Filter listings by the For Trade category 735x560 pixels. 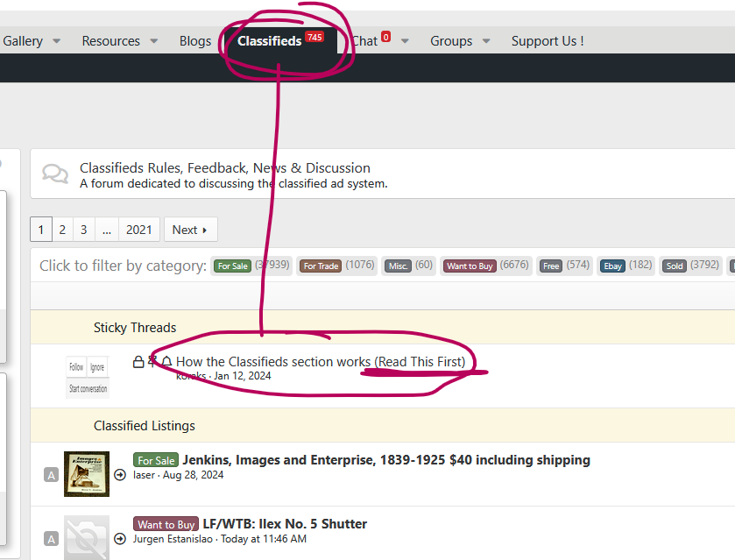point(321,266)
